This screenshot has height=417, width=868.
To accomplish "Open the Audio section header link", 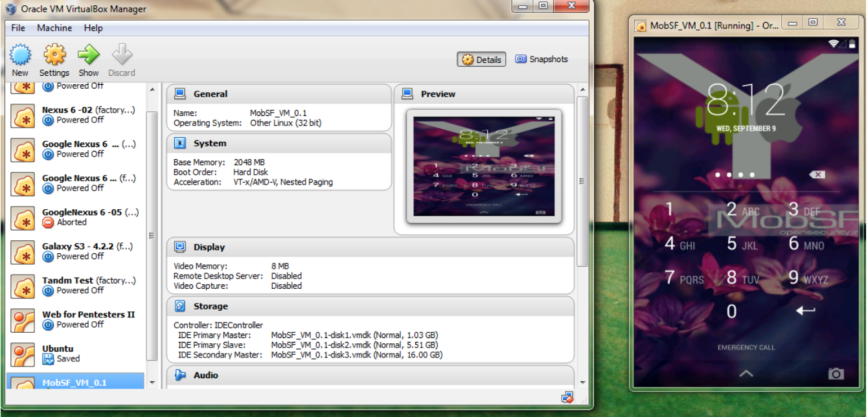I will (x=206, y=375).
